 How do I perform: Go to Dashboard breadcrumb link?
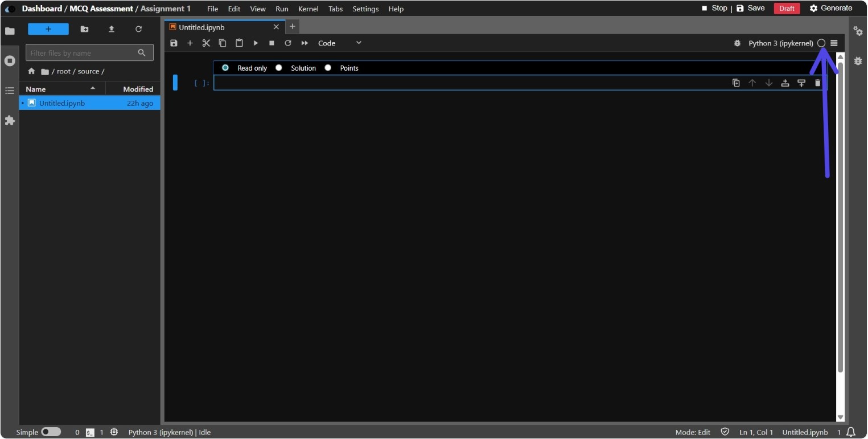[42, 9]
